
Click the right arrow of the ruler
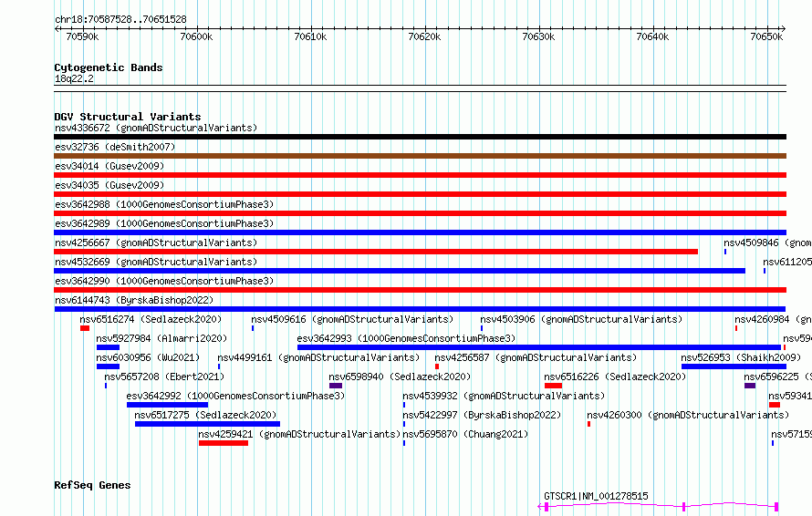pos(784,29)
